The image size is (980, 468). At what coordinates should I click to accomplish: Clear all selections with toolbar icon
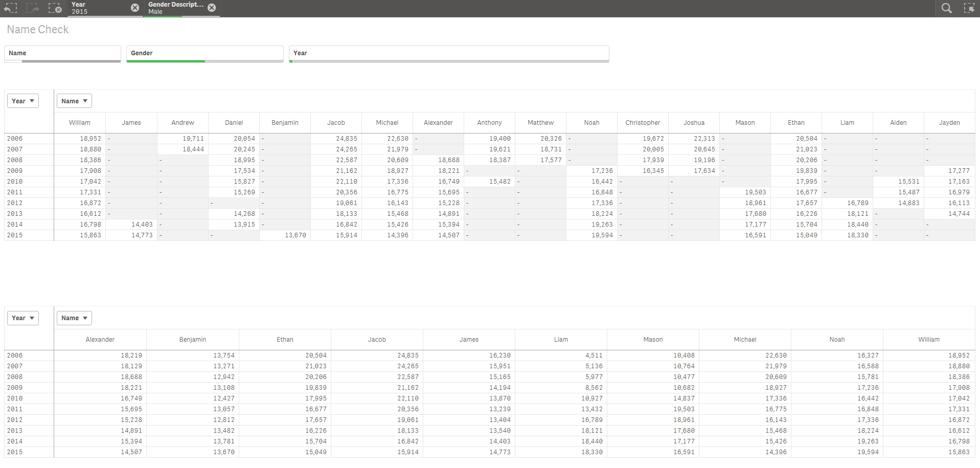pos(55,8)
